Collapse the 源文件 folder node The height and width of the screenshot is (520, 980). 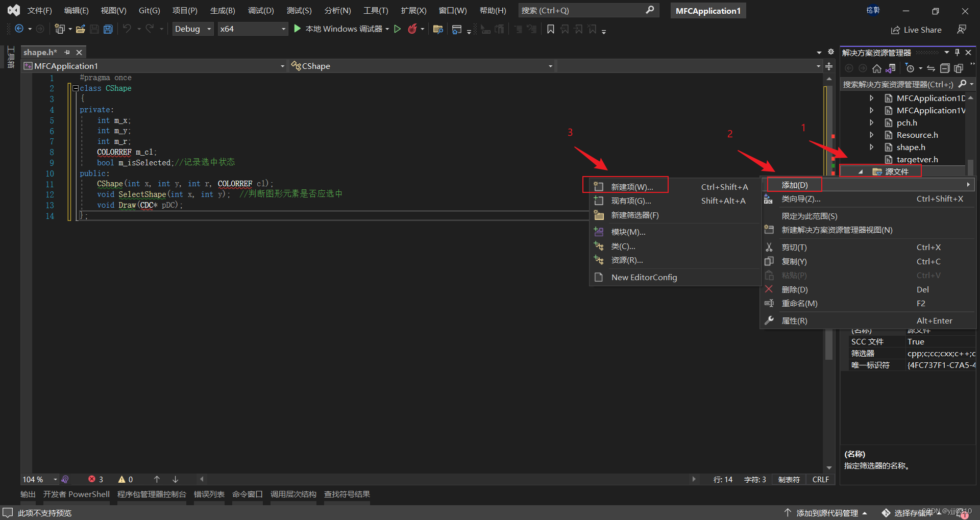pos(861,171)
